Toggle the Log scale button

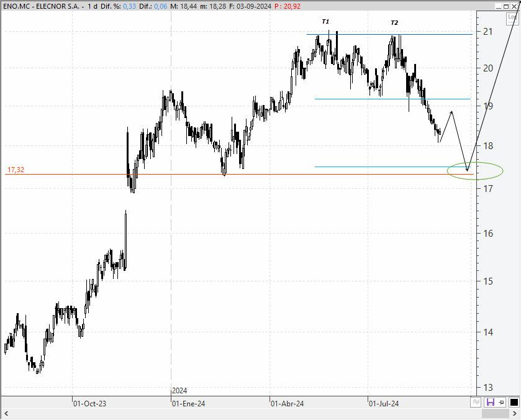point(512,18)
